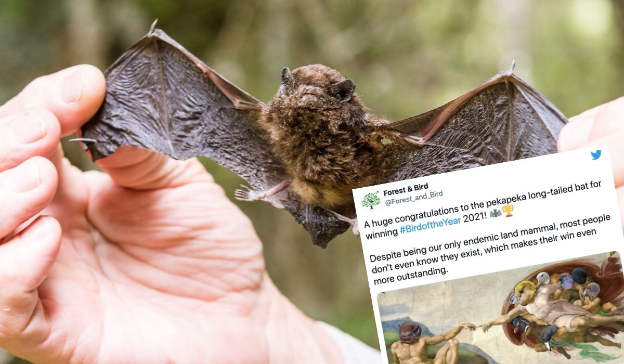Open the Creation of Adam tweet image
The width and height of the screenshot is (624, 364).
(502, 311)
